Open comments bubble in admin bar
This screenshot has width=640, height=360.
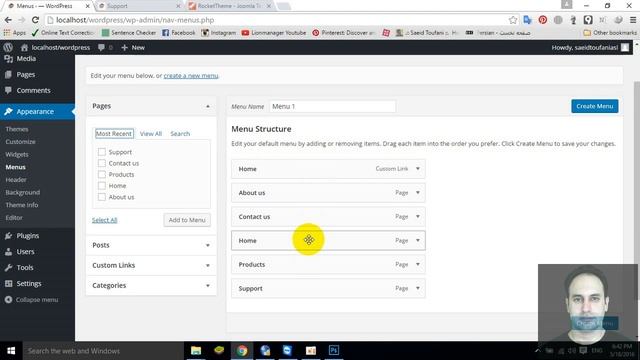click(x=101, y=47)
